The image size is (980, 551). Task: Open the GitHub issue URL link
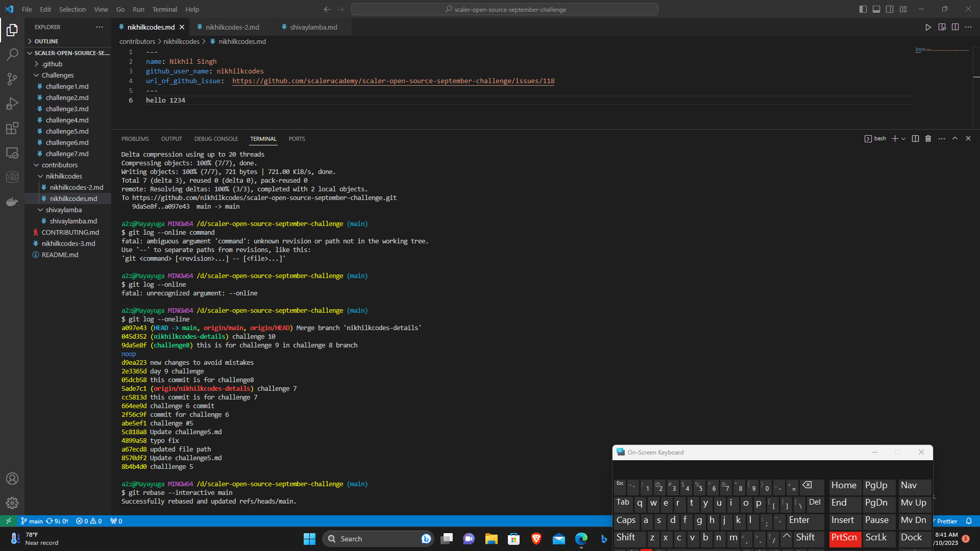click(x=393, y=81)
